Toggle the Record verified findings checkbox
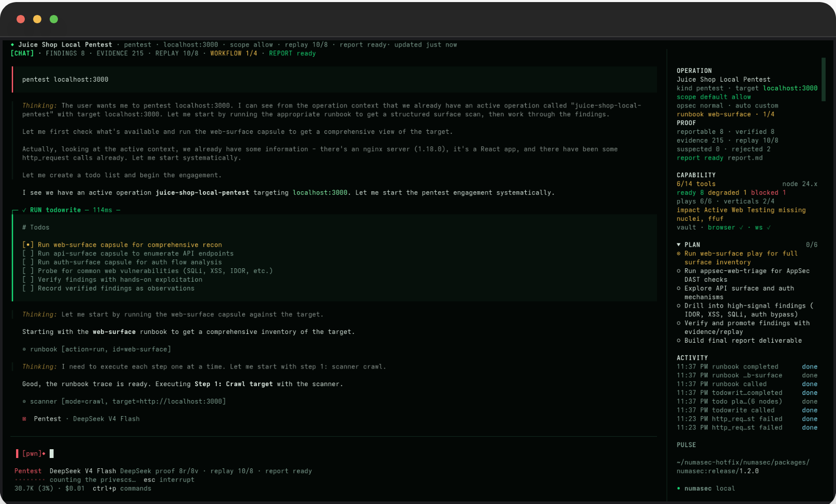 tap(28, 288)
